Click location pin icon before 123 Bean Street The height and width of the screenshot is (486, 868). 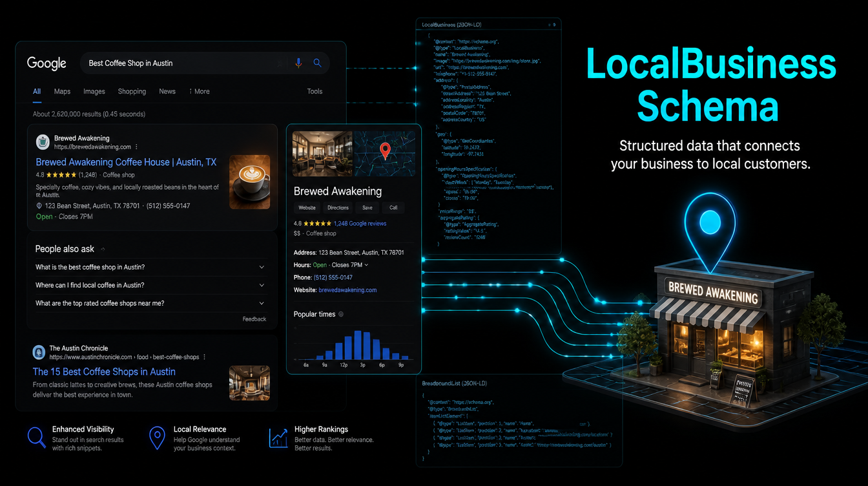pyautogui.click(x=39, y=206)
